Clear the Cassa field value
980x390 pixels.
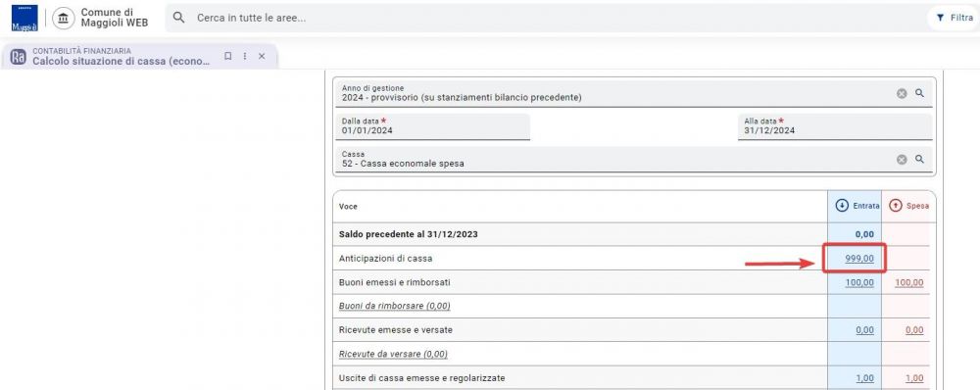click(902, 160)
